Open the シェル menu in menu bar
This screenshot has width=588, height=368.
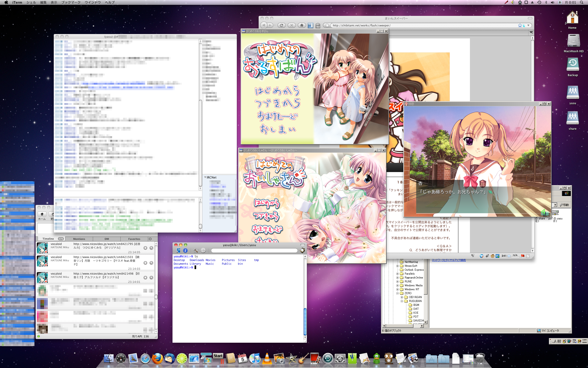(x=31, y=3)
